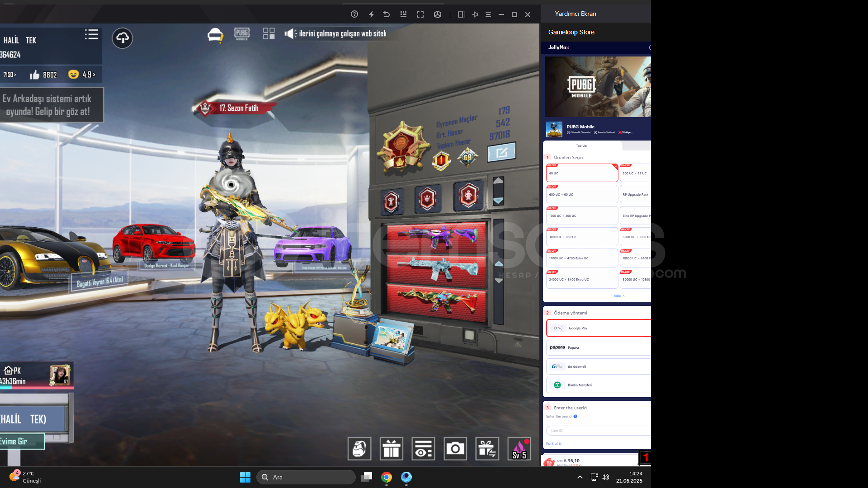Choose Banka transferi payment method
The width and height of the screenshot is (868, 488).
pyautogui.click(x=599, y=385)
